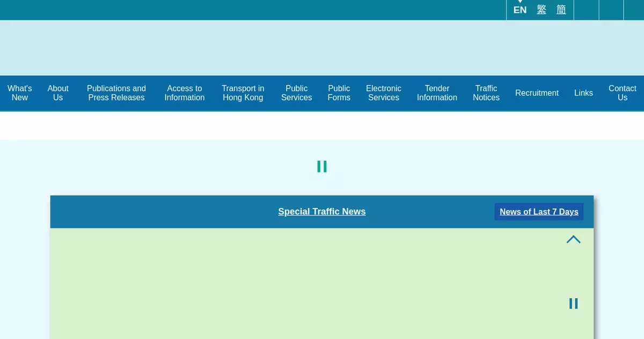The width and height of the screenshot is (644, 339).
Task: Collapse the Special Traffic News panel
Action: (x=573, y=240)
